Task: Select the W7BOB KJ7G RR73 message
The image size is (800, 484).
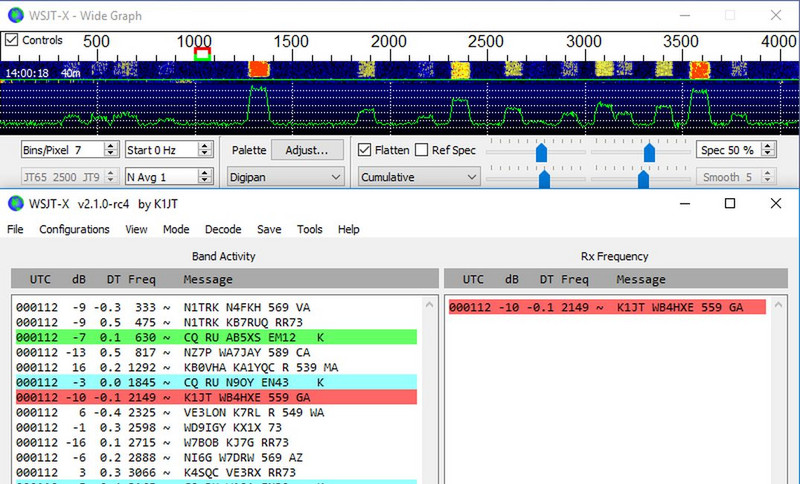Action: [x=236, y=442]
